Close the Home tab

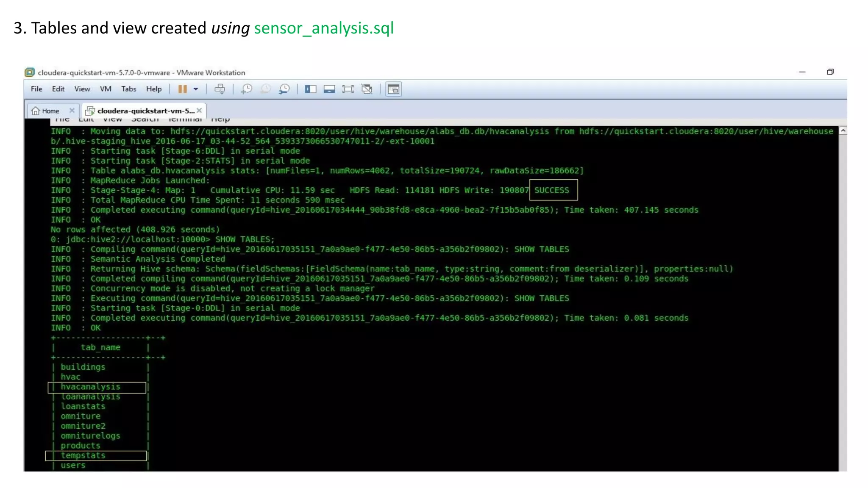point(72,111)
